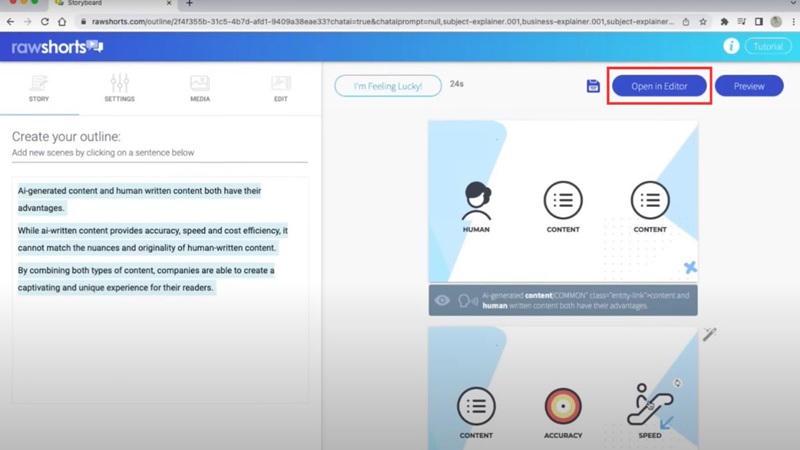Click the ACCURACY target icon
Viewport: 800px width, 450px height.
pyautogui.click(x=563, y=407)
